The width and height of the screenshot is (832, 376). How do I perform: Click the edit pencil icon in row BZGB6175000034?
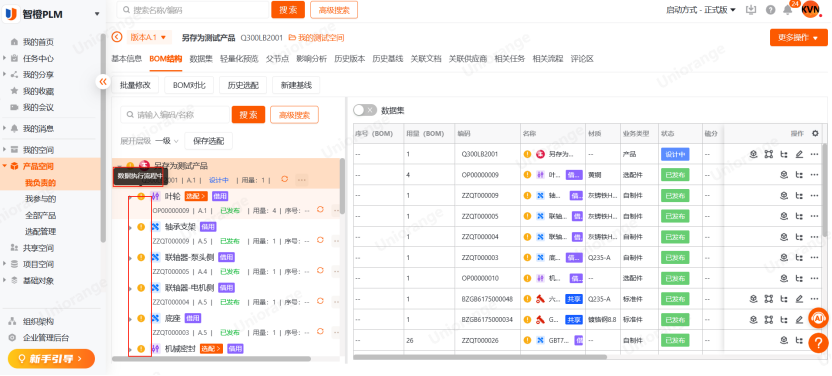click(x=799, y=320)
